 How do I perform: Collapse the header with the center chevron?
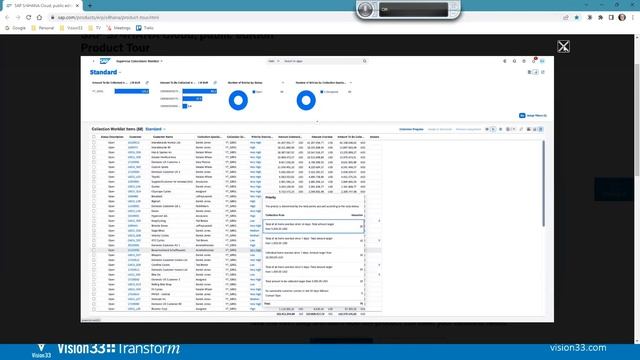pyautogui.click(x=317, y=122)
